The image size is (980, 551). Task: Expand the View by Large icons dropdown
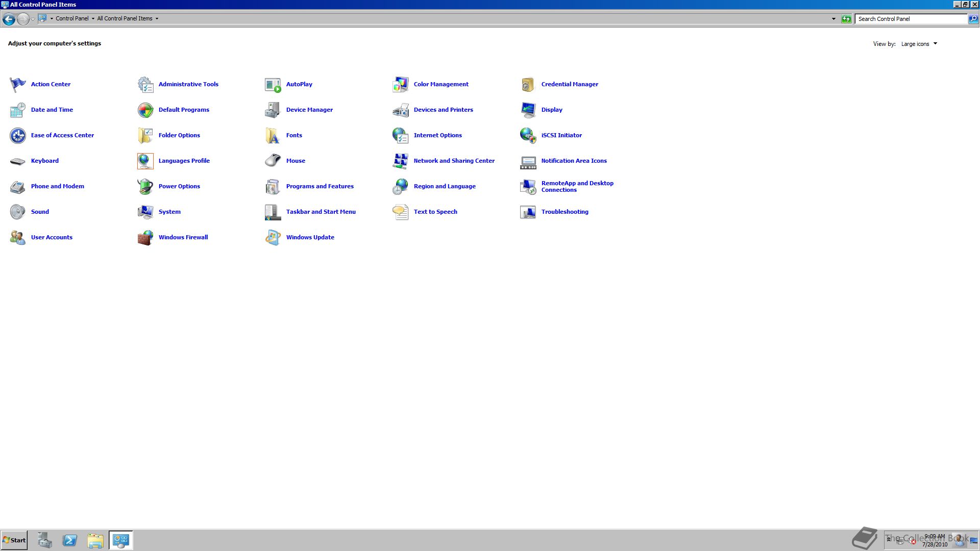click(919, 44)
